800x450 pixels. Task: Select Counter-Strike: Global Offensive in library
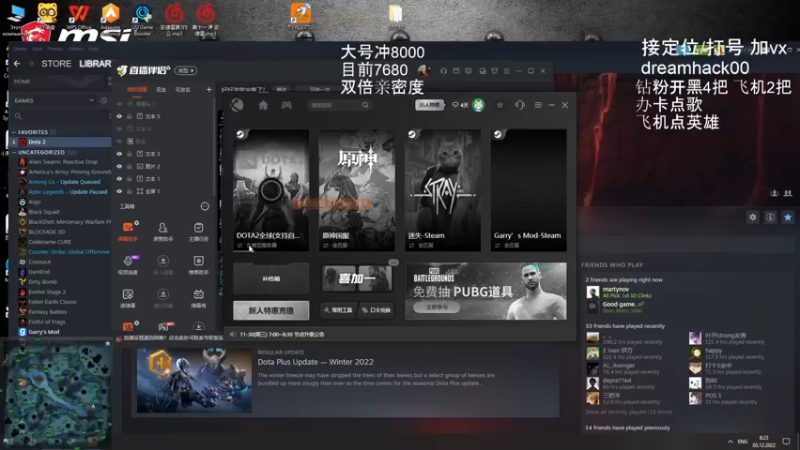[69, 252]
